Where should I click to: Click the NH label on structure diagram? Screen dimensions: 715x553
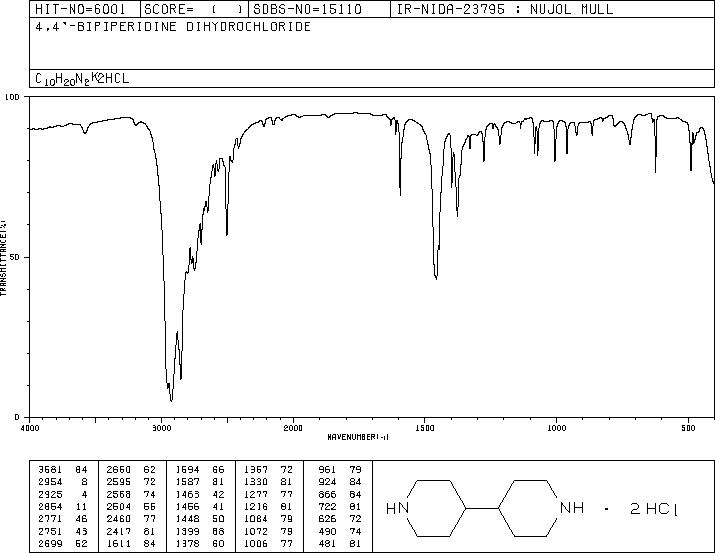572,507
